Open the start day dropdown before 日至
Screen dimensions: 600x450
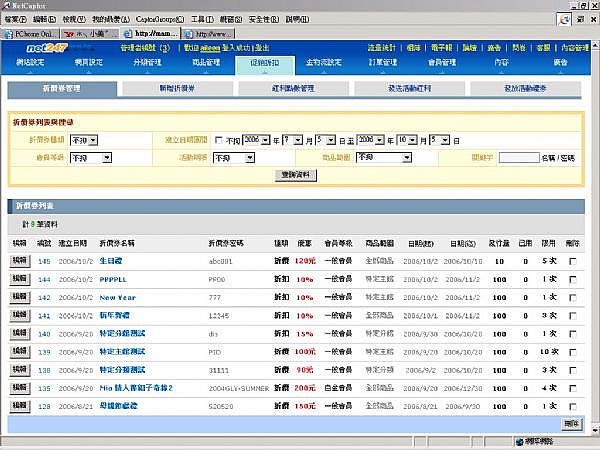pos(326,140)
